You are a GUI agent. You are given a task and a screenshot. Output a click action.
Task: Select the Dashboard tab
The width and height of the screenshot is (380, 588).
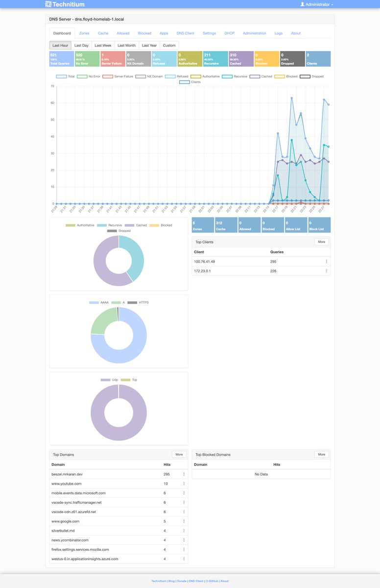click(x=62, y=33)
